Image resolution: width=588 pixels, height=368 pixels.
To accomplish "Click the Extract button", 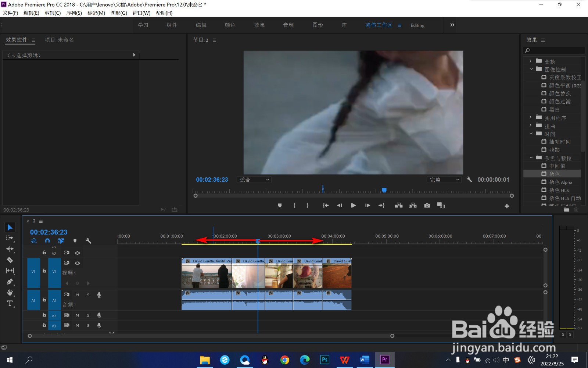I will coord(413,205).
